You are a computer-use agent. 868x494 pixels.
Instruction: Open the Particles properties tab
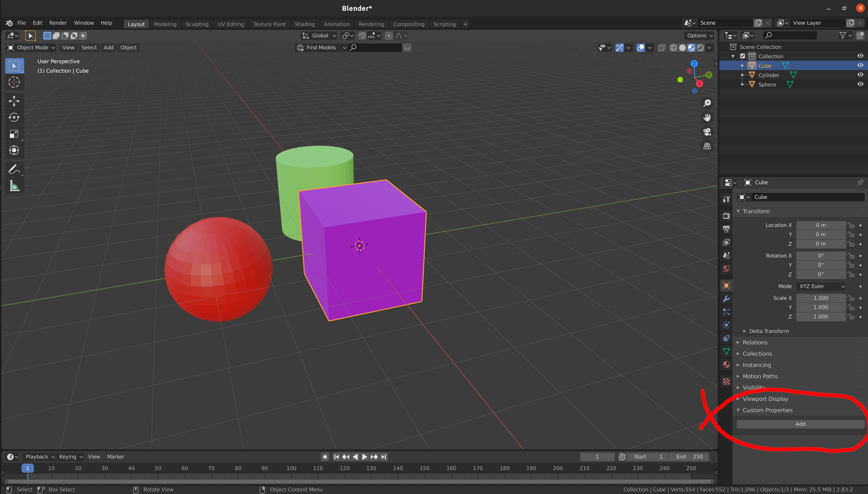(x=726, y=312)
